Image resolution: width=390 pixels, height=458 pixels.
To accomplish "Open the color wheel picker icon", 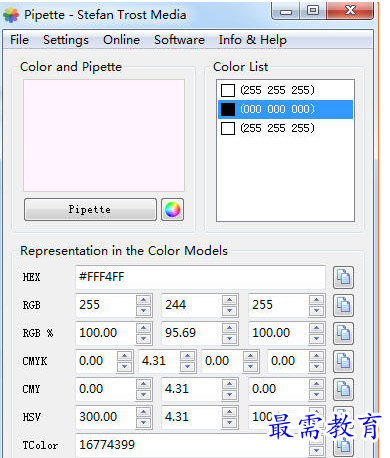I will pyautogui.click(x=172, y=210).
